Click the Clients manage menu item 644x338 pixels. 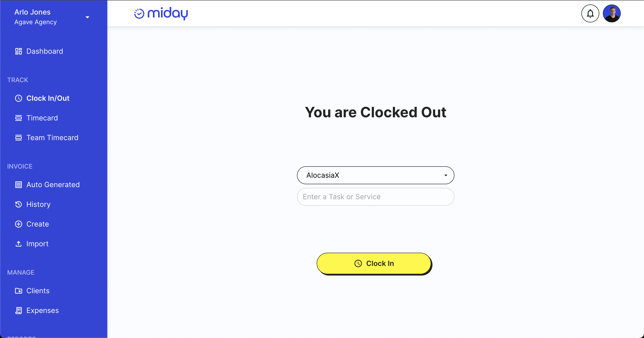coord(38,290)
